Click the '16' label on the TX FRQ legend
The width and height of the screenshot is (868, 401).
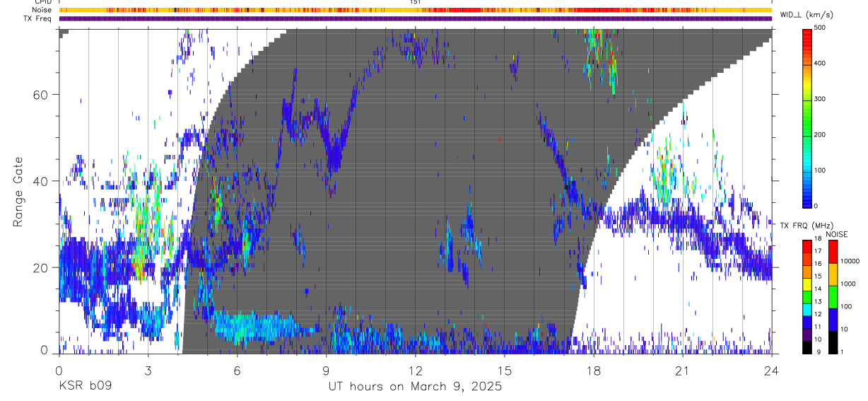click(818, 264)
